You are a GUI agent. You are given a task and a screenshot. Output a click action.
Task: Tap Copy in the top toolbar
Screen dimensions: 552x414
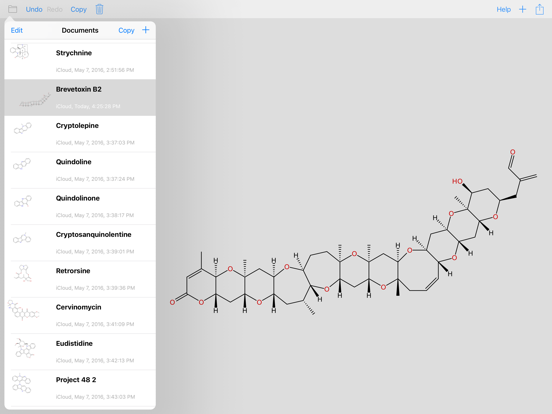pyautogui.click(x=79, y=10)
